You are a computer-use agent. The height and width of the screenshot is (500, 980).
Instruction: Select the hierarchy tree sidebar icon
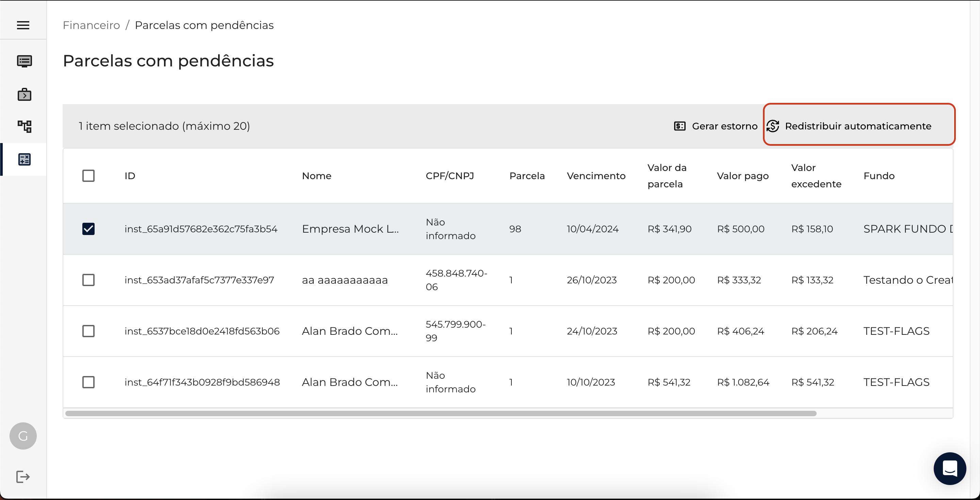click(24, 126)
